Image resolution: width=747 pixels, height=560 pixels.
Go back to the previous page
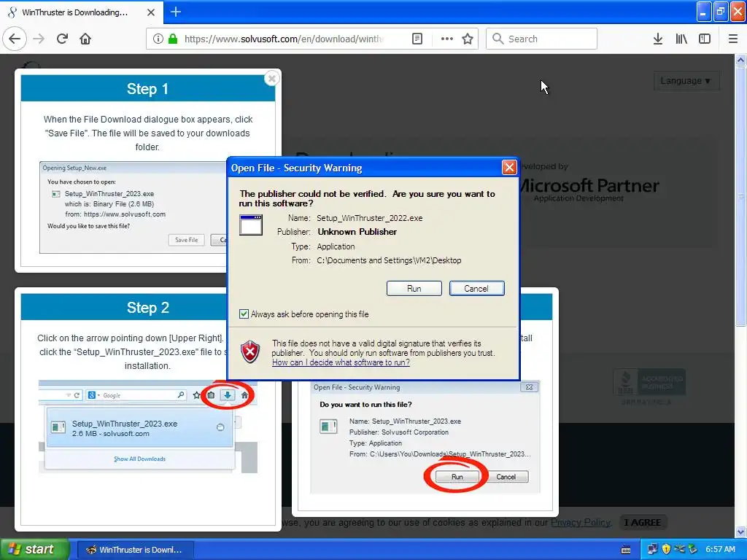click(x=15, y=39)
